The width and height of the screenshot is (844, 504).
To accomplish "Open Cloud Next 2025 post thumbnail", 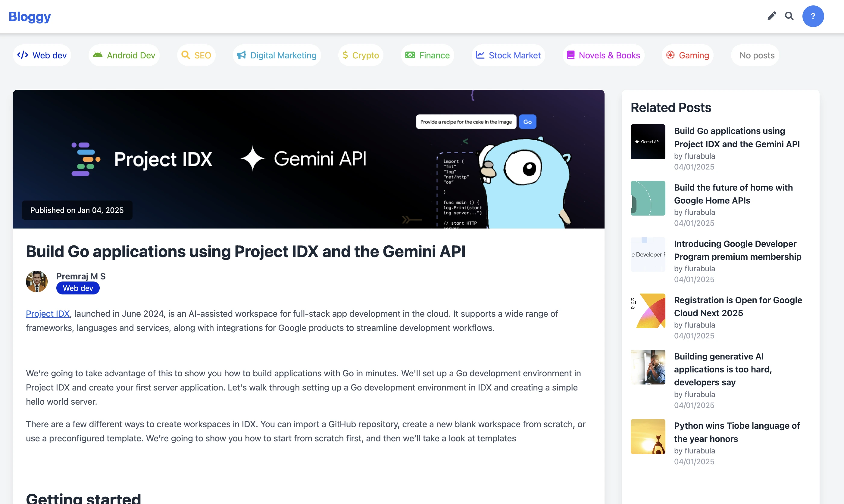I will pos(648,311).
